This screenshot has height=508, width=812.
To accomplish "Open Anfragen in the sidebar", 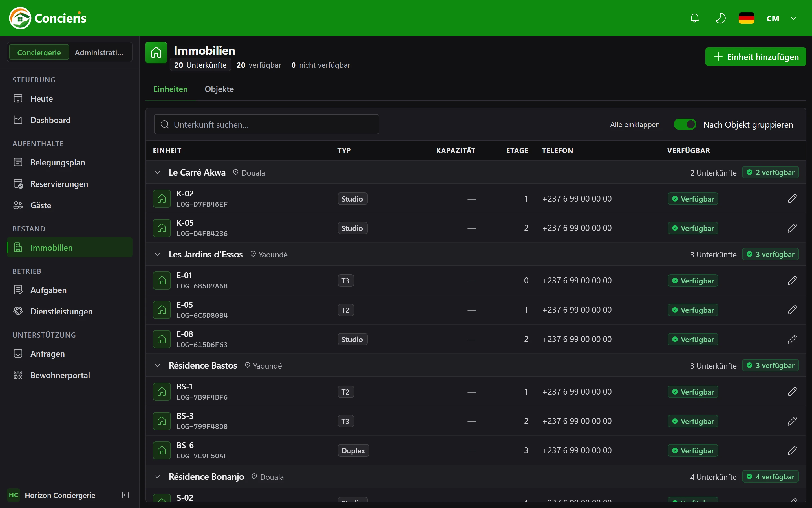I will 69,354.
